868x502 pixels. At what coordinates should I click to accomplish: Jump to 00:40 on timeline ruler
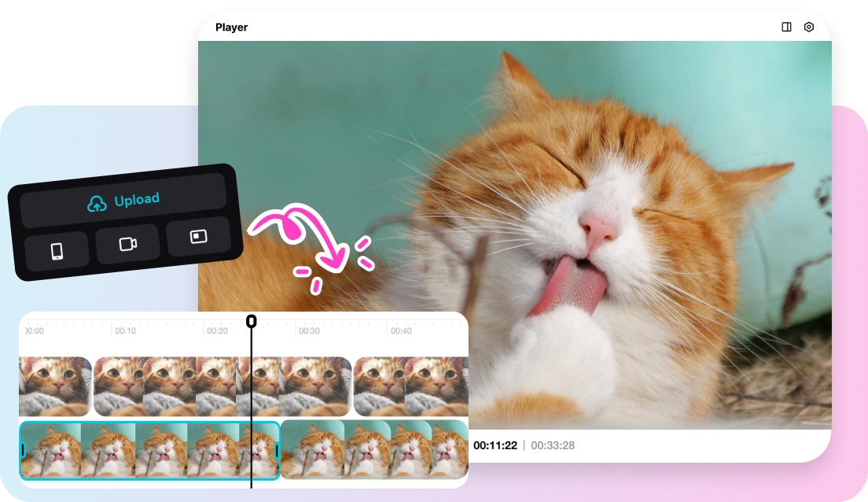(401, 331)
